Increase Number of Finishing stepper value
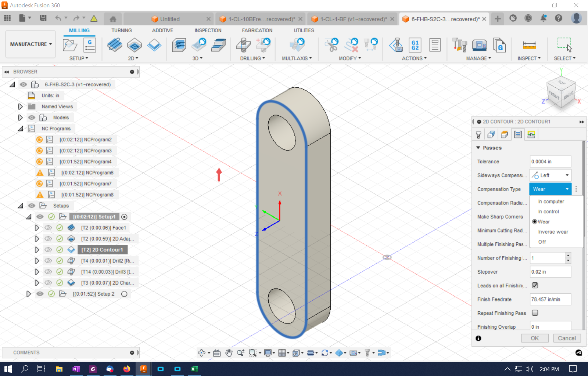 (568, 256)
